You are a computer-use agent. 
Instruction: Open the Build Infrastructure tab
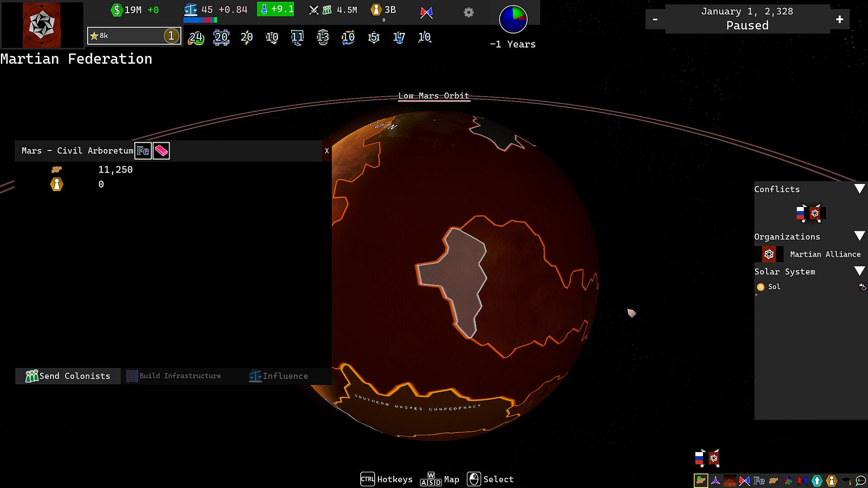174,376
